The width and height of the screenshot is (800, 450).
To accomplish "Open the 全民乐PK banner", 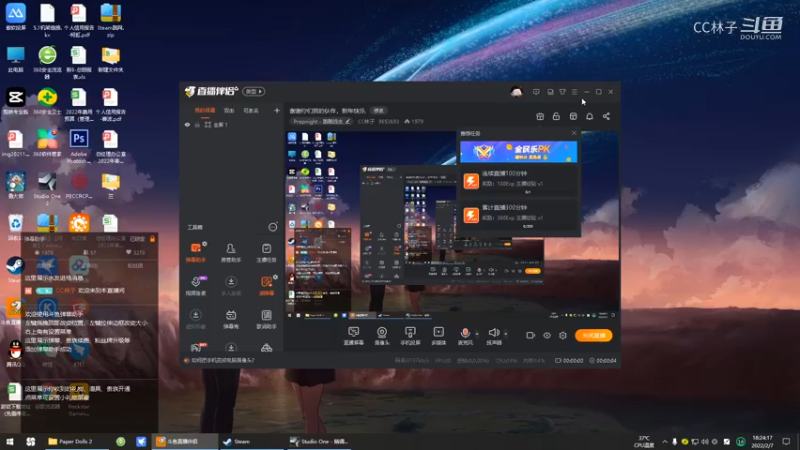I will 518,152.
